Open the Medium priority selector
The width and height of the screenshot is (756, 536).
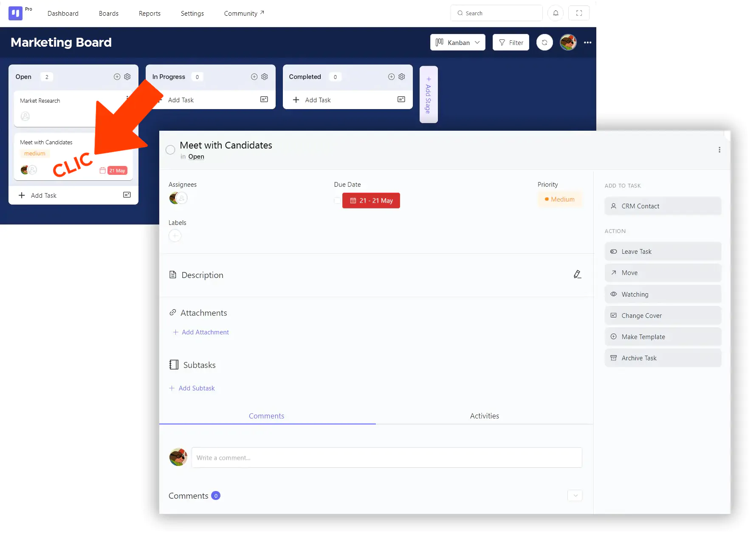pyautogui.click(x=559, y=199)
